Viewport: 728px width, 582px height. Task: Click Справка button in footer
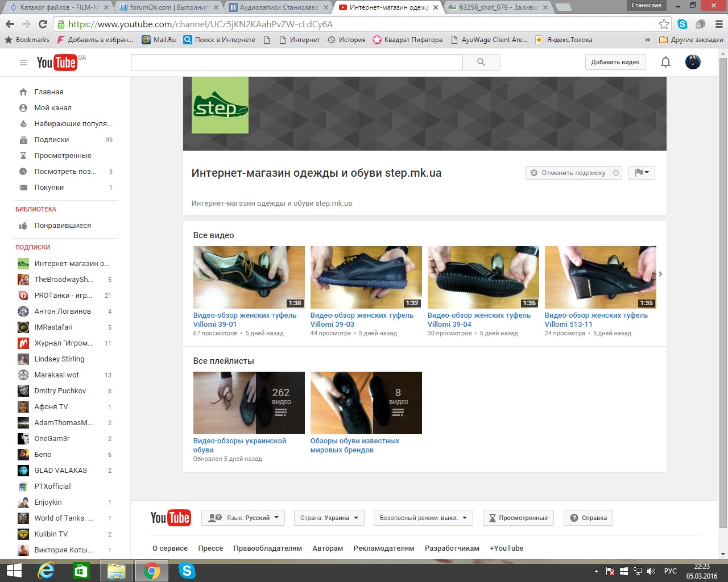[x=588, y=518]
